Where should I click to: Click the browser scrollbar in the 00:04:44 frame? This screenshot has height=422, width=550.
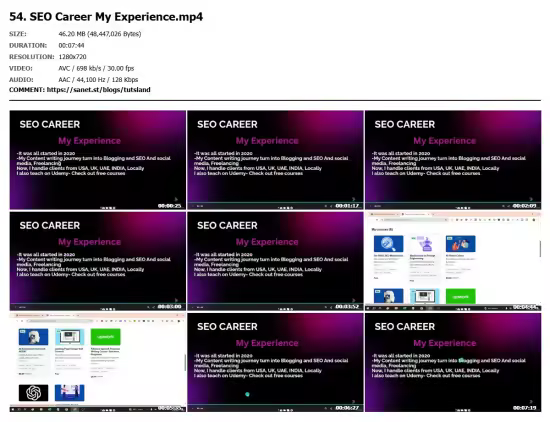[x=540, y=249]
